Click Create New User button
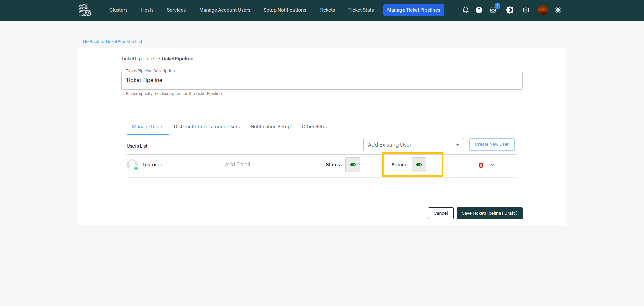This screenshot has width=644, height=306. (x=492, y=144)
